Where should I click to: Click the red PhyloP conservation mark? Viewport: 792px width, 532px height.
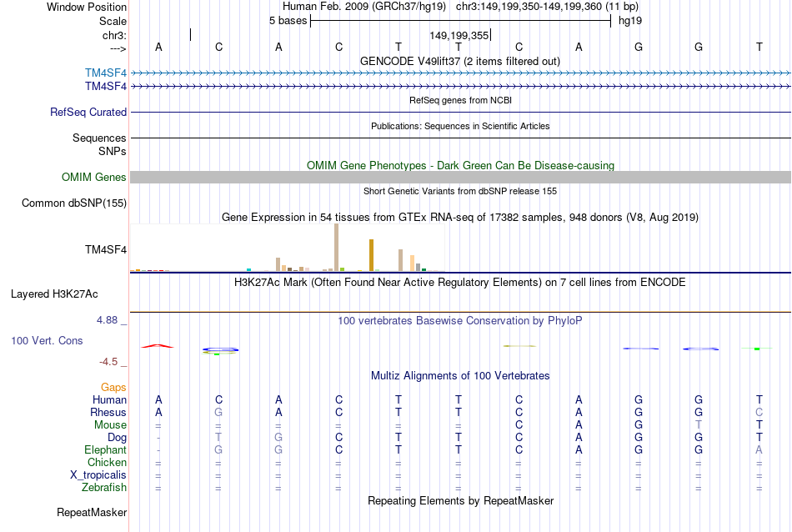[157, 346]
